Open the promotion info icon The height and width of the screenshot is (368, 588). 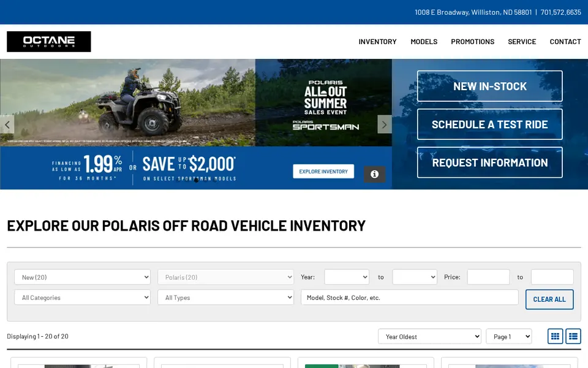point(374,174)
